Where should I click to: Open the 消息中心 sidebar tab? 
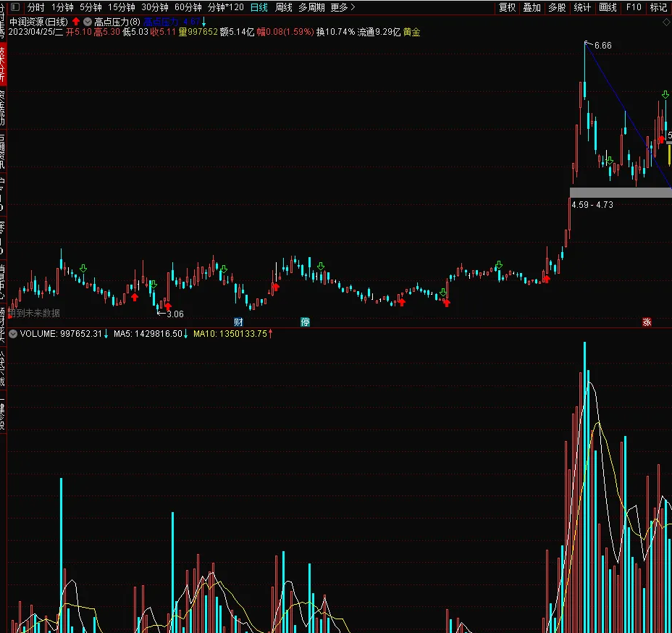pyautogui.click(x=3, y=281)
